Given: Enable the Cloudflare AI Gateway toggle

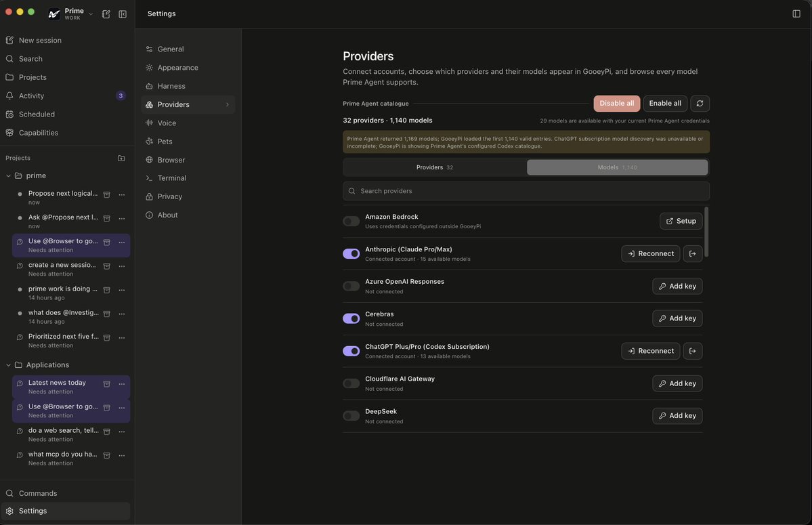Looking at the screenshot, I should coord(351,383).
